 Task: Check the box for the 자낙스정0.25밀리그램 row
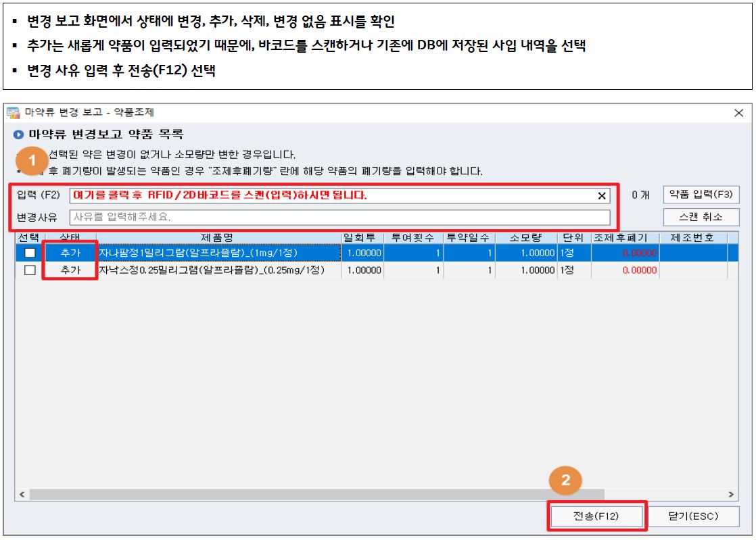pyautogui.click(x=30, y=270)
